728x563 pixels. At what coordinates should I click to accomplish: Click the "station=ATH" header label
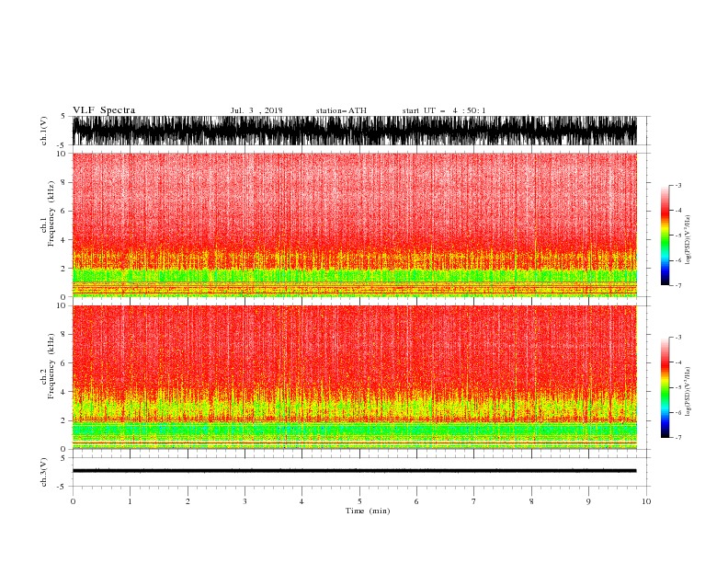coord(341,110)
